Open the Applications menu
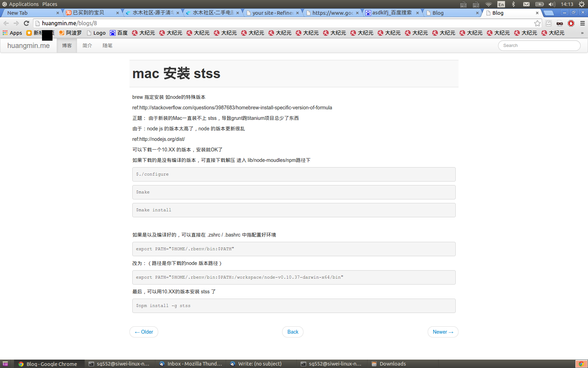Viewport: 588px width, 368px height. [x=24, y=4]
